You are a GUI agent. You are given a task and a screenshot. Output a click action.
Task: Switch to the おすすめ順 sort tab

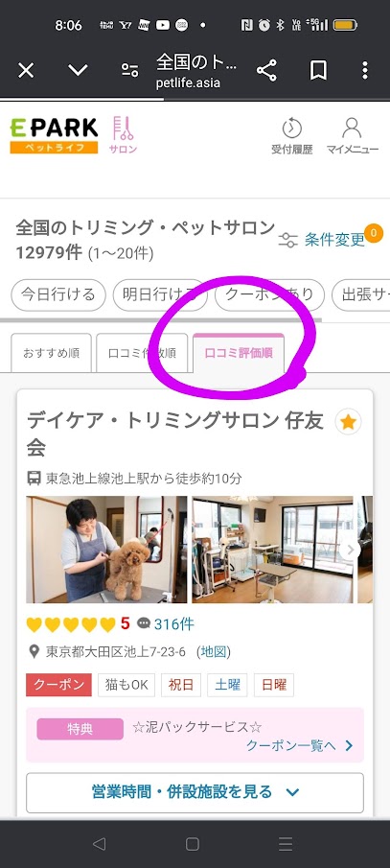pyautogui.click(x=51, y=353)
